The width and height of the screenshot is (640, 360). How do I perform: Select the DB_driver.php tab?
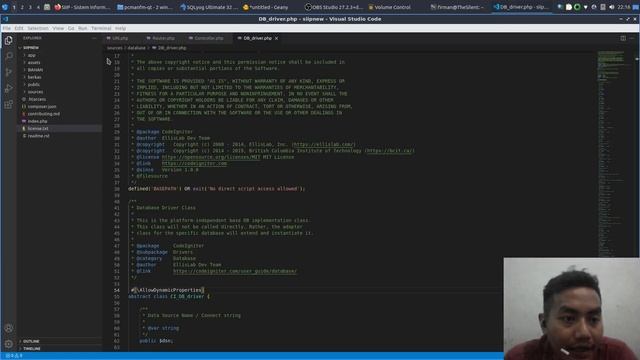[257, 38]
